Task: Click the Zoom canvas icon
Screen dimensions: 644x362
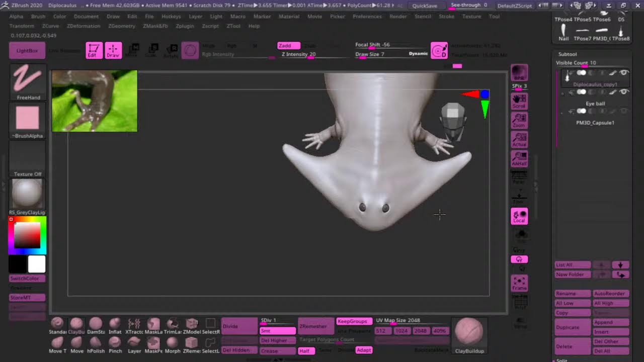Action: click(x=519, y=120)
